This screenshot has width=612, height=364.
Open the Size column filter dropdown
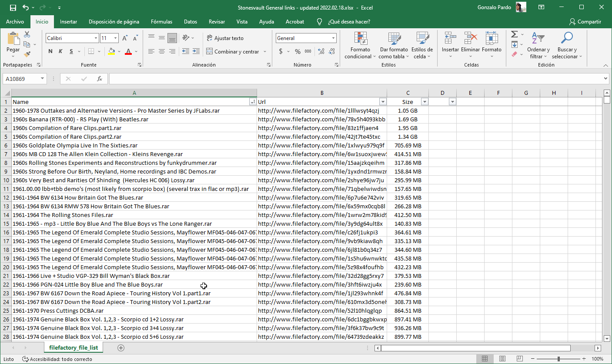[x=425, y=102]
